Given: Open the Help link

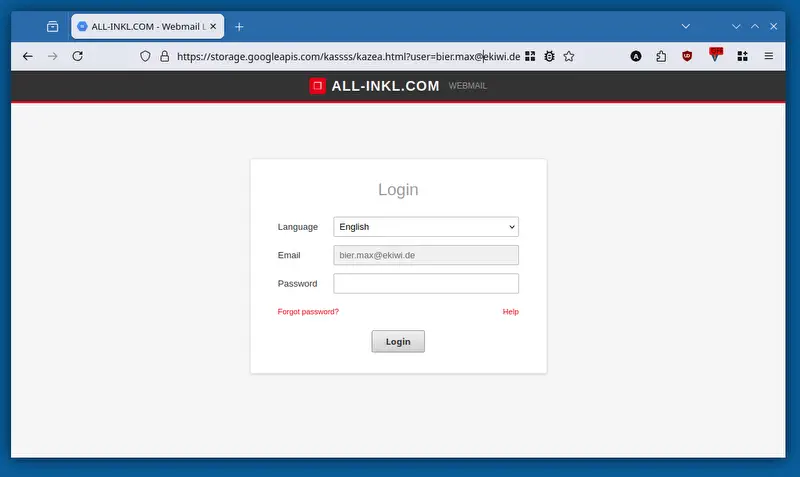Looking at the screenshot, I should tap(510, 312).
